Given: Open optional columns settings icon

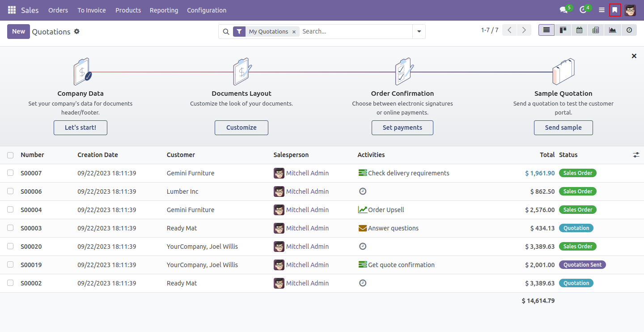Looking at the screenshot, I should click(x=636, y=155).
